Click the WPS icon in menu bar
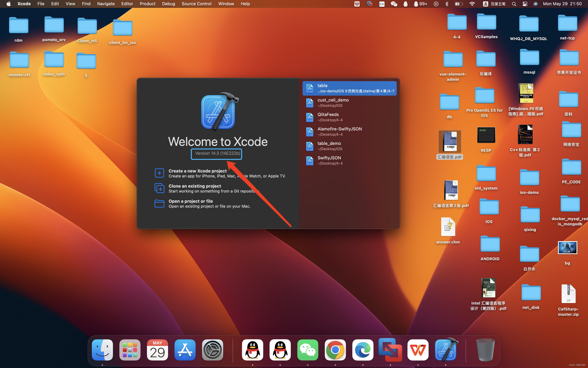588x368 pixels. 357,4
